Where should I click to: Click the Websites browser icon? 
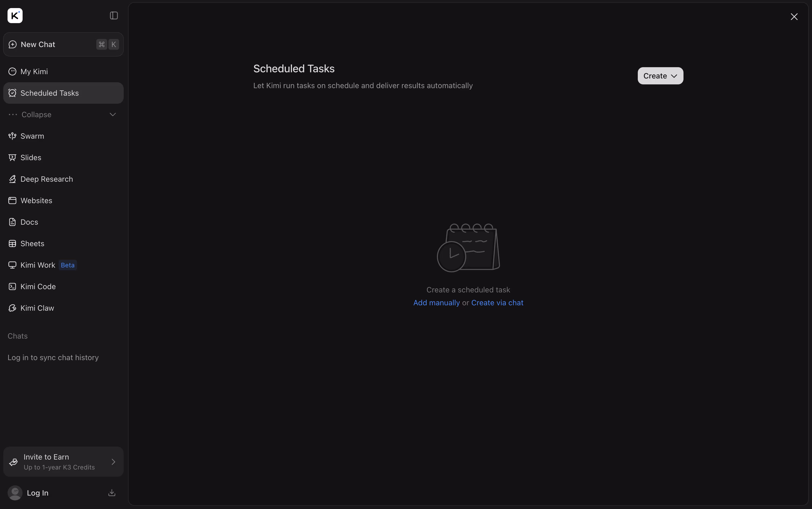[x=12, y=201]
